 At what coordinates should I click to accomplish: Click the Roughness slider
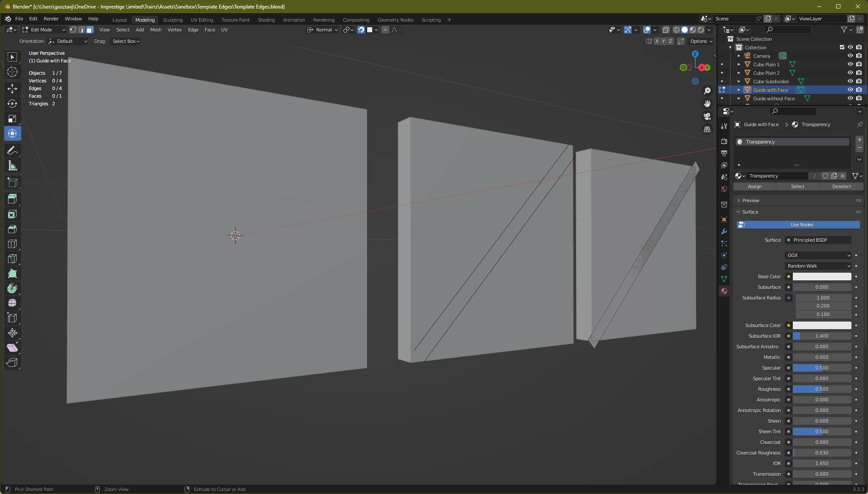point(821,389)
